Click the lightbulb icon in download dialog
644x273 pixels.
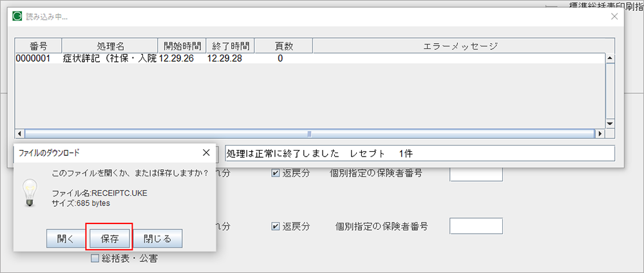click(28, 192)
